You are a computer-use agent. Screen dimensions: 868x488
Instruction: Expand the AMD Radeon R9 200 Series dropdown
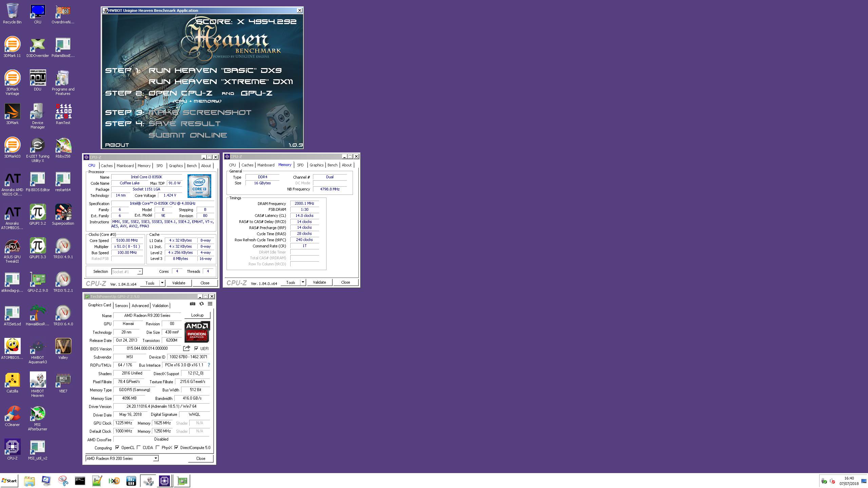tap(156, 459)
